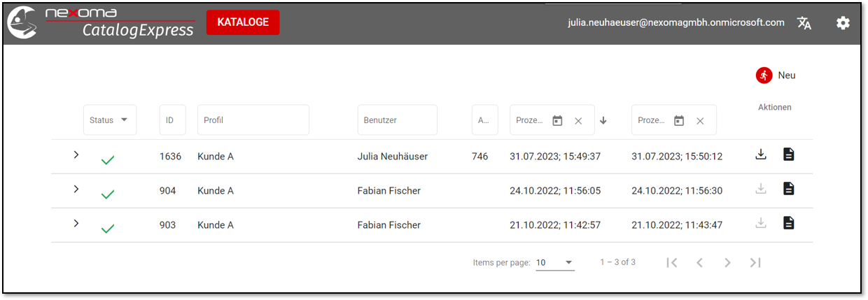Expand row 903 details
Viewport: 868px width, 300px height.
point(76,223)
